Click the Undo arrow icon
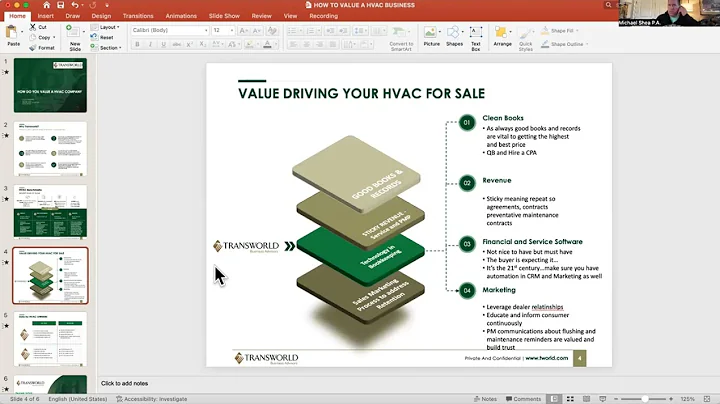 tap(75, 5)
